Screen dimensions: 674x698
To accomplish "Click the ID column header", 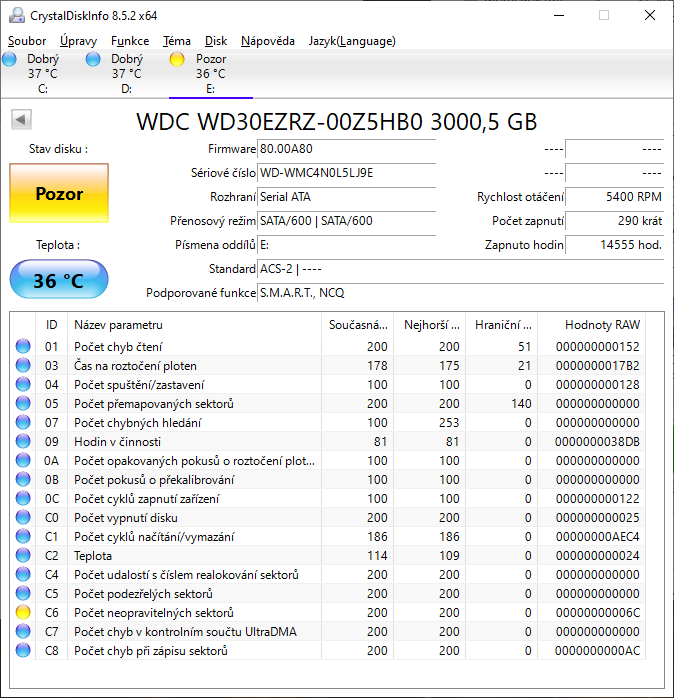I will [52, 325].
